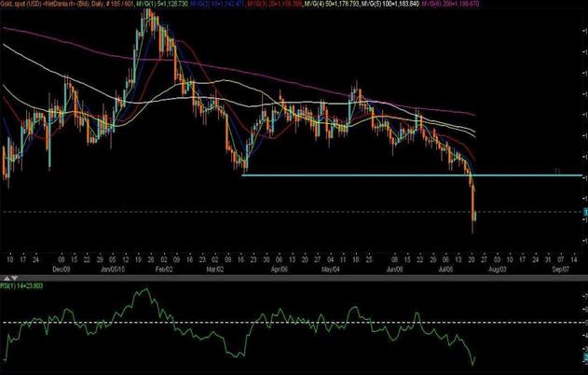Click the Jan/05/15 date on time axis
The height and width of the screenshot is (375, 588).
click(x=116, y=266)
